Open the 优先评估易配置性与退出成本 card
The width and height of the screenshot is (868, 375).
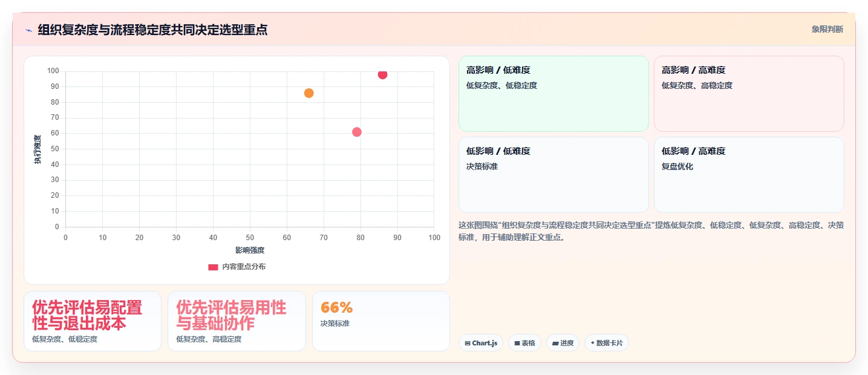(93, 321)
